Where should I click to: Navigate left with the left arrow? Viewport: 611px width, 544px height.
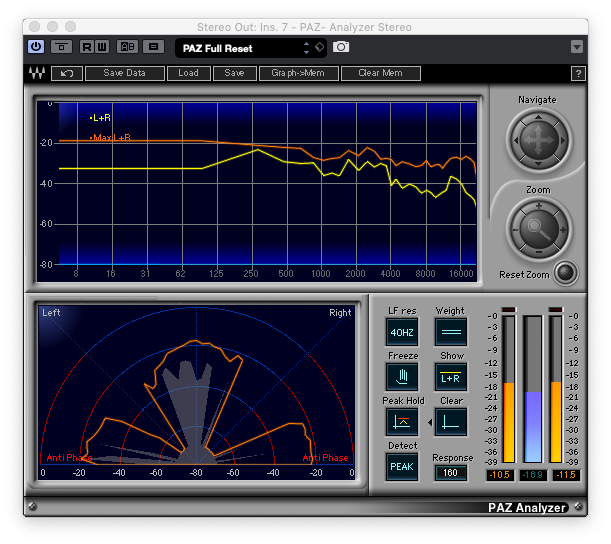point(516,141)
